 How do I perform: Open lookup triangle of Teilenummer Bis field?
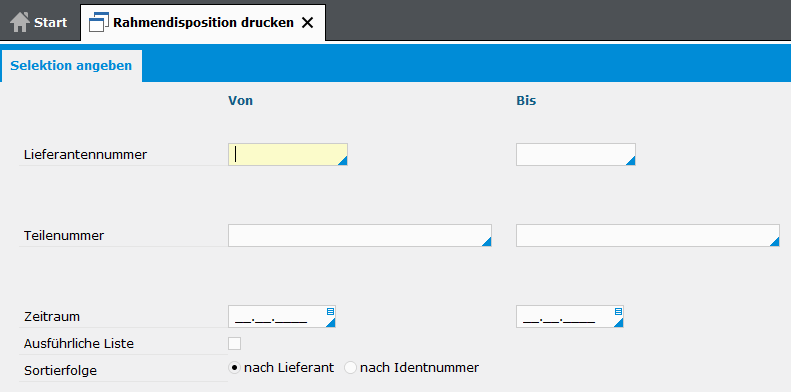click(775, 242)
